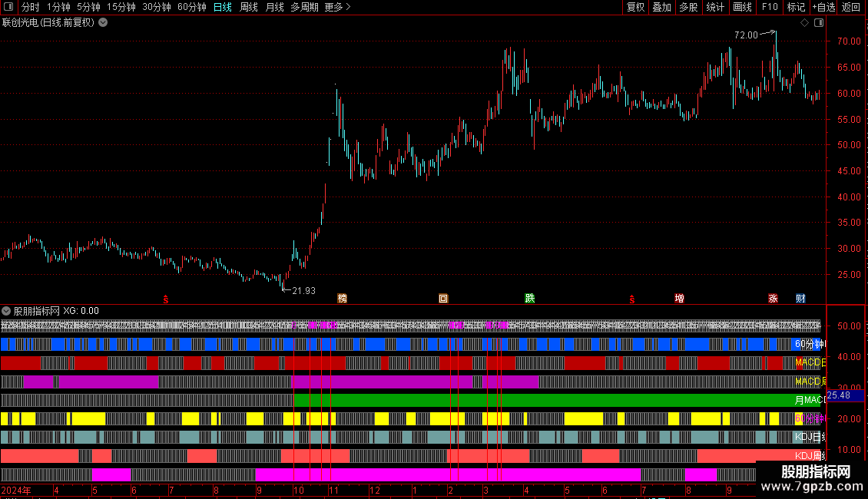Viewport: 868px width, 499px height.
Task: Click 返回 to go back
Action: point(851,7)
